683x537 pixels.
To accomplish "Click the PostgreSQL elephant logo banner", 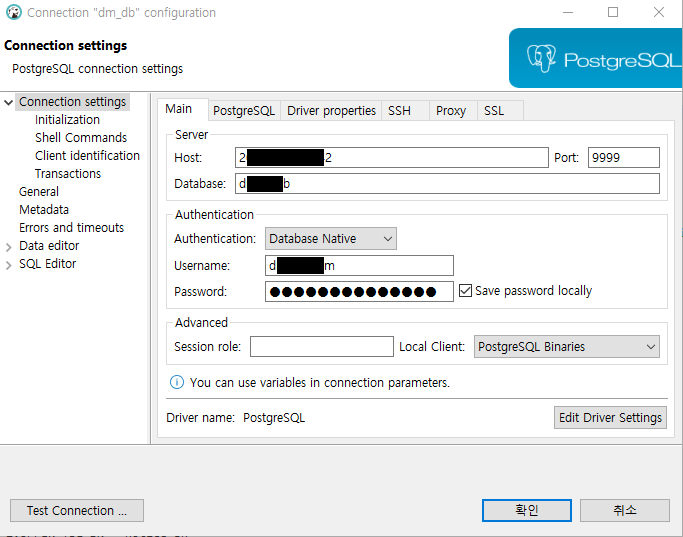I will pos(595,58).
